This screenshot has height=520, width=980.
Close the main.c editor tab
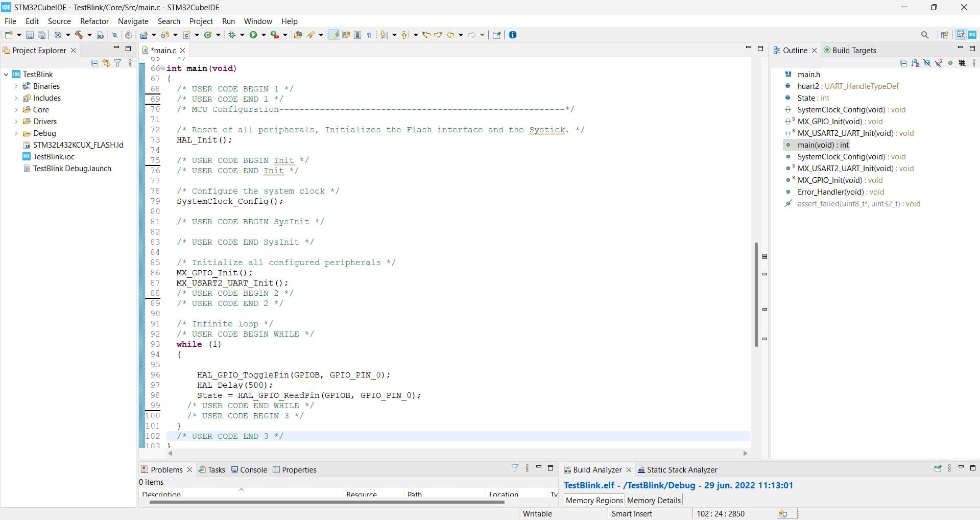pos(182,50)
